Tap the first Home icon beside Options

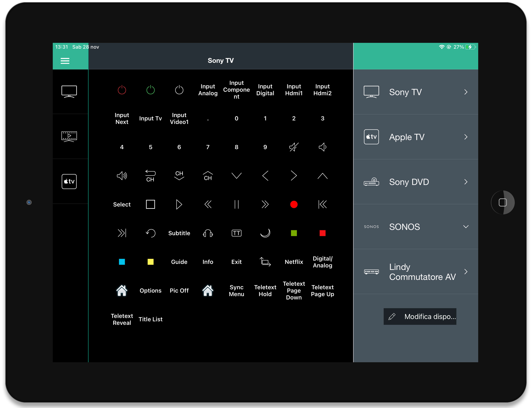coord(122,291)
